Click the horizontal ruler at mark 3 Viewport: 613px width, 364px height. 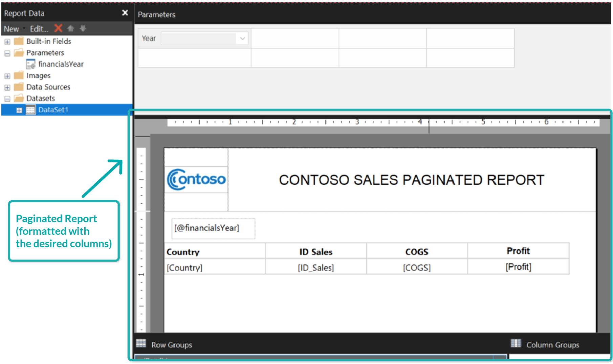(357, 122)
